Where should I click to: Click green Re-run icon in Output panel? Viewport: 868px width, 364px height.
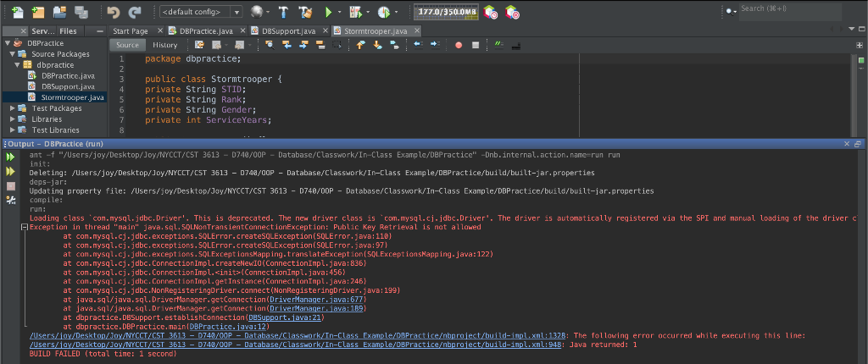coord(10,157)
